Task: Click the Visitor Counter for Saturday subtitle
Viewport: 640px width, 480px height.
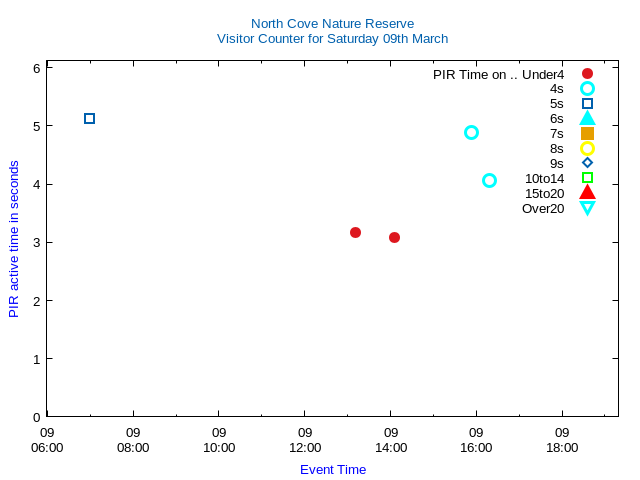Action: (332, 39)
